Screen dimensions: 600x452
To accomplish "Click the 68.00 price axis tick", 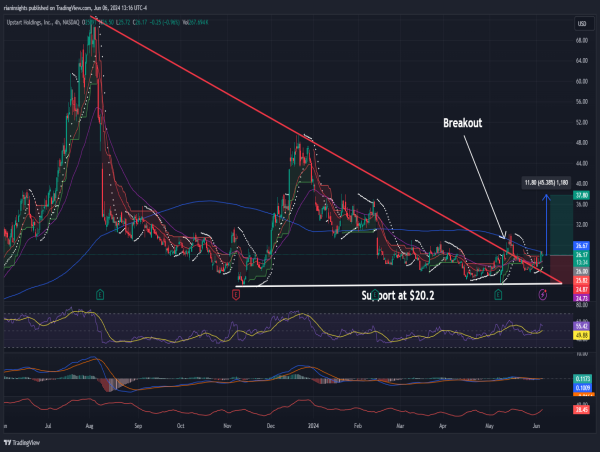I will tap(582, 41).
